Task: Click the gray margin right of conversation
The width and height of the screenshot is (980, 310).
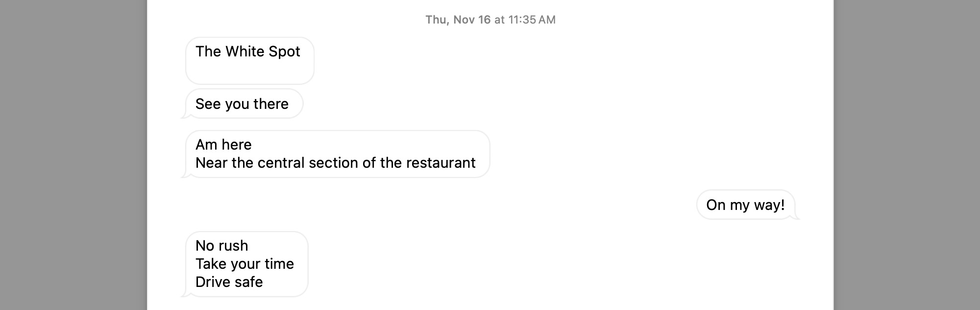Action: (906, 155)
